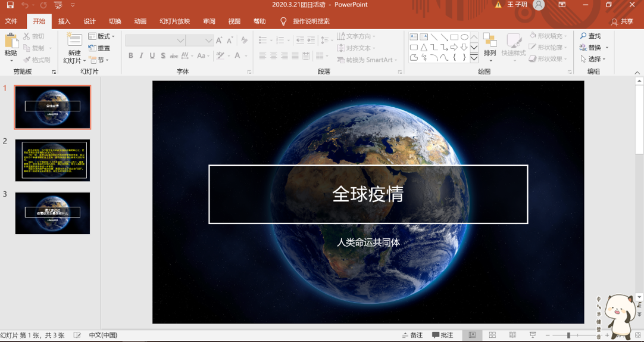Toggle the Notes (备注) pane
The image size is (644, 342).
point(412,335)
